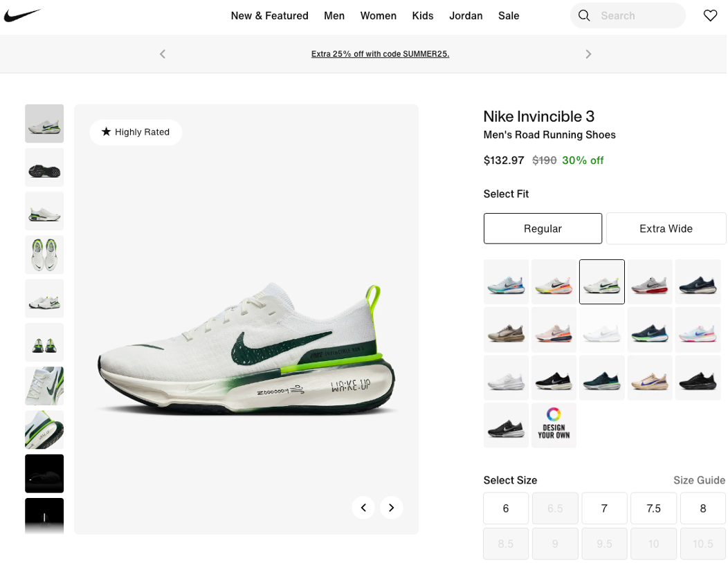Select size 6

click(506, 508)
